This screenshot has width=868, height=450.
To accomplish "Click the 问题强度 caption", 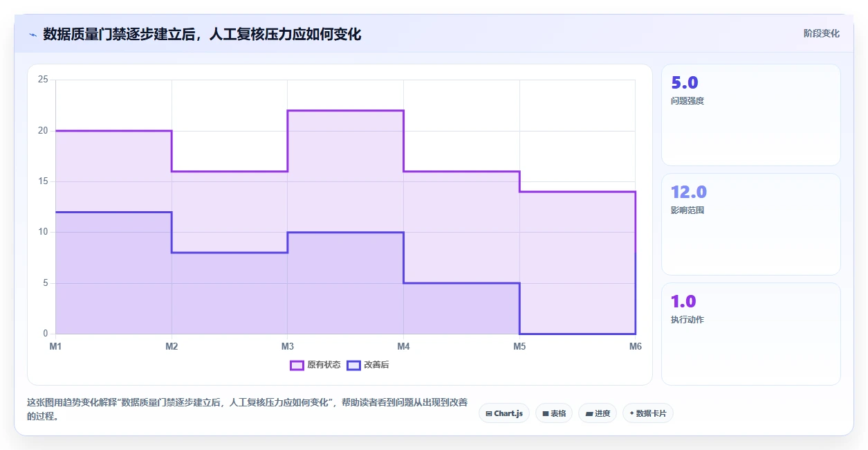I will click(687, 101).
